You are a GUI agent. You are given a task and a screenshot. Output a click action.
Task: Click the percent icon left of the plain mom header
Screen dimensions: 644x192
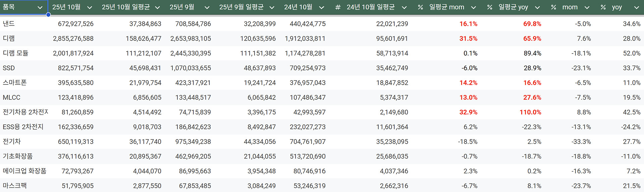point(553,7)
